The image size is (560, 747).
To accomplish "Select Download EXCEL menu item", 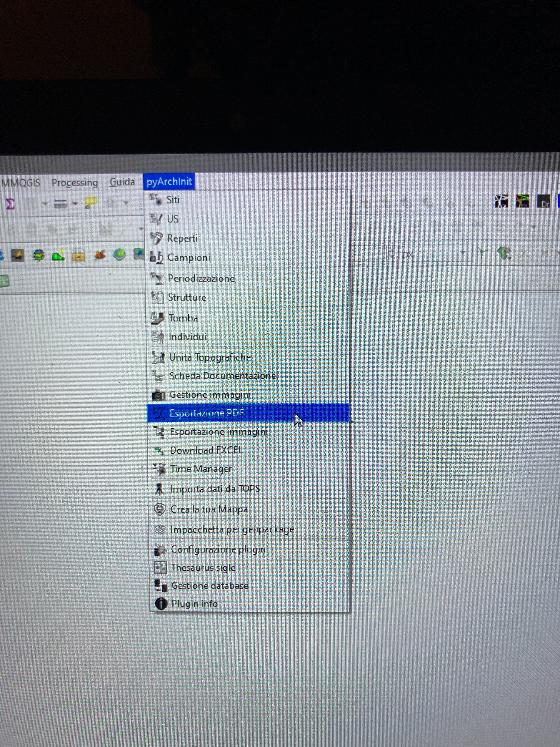I will click(x=249, y=450).
